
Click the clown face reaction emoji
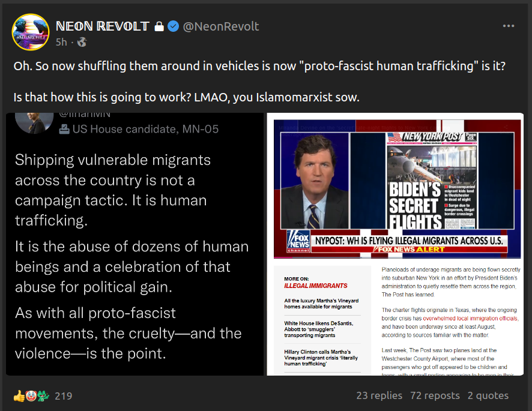click(30, 396)
